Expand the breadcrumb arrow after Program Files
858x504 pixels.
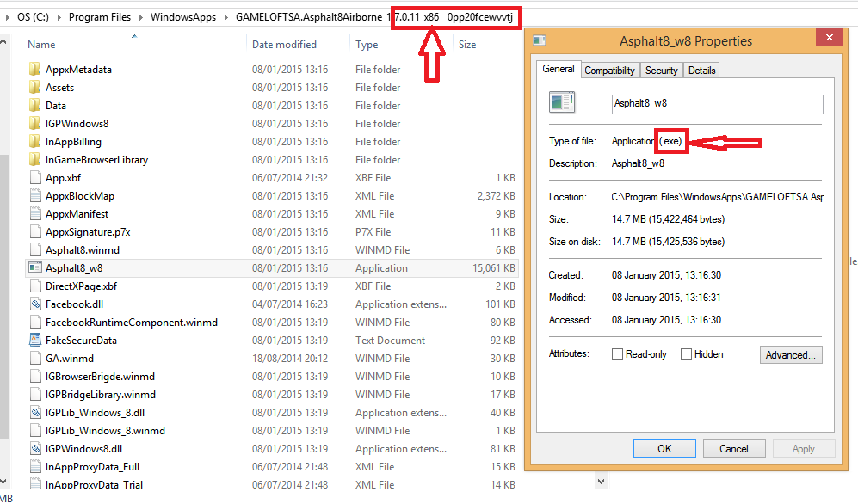pyautogui.click(x=140, y=17)
